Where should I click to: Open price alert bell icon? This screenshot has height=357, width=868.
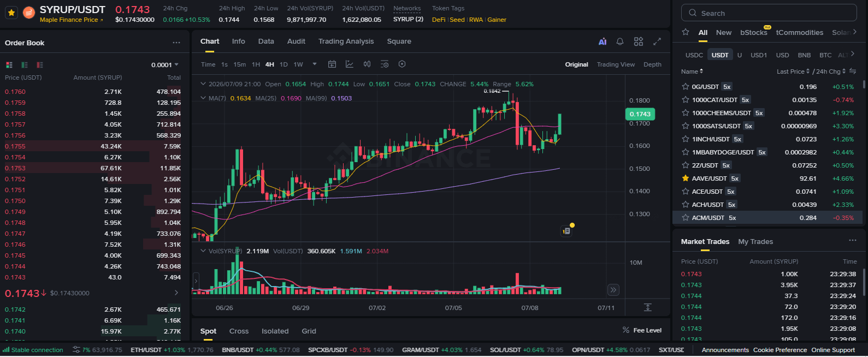620,41
